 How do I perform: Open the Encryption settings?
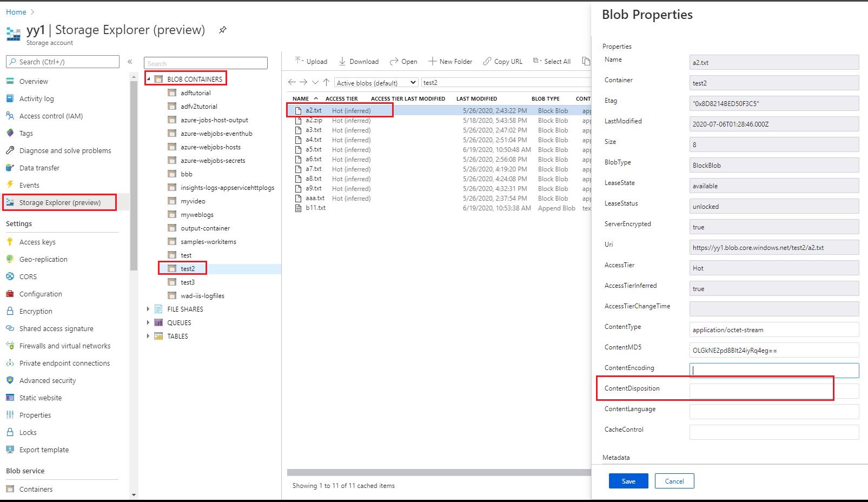click(36, 311)
